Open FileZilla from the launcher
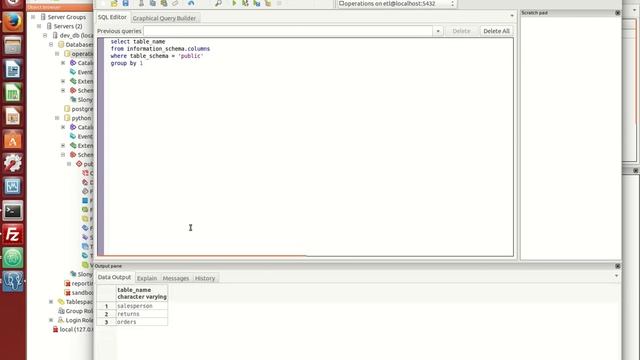This screenshot has width=640, height=360. pyautogui.click(x=13, y=235)
